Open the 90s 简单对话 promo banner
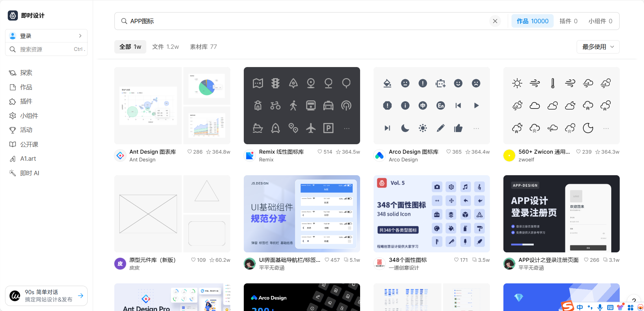The height and width of the screenshot is (311, 644). [47, 296]
